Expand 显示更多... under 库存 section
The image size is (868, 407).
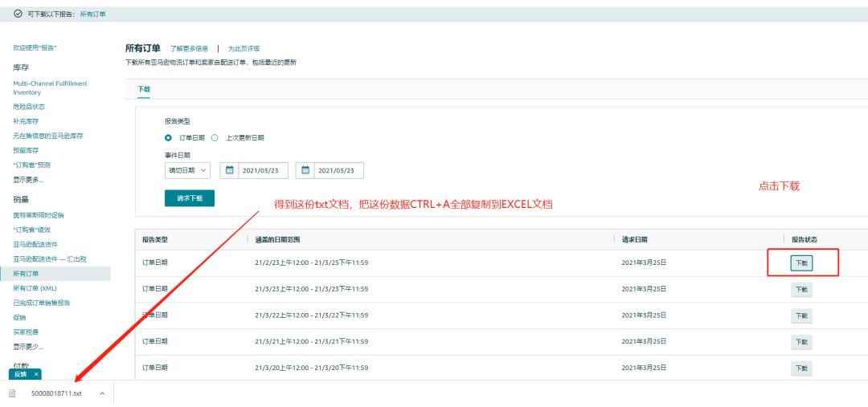28,179
